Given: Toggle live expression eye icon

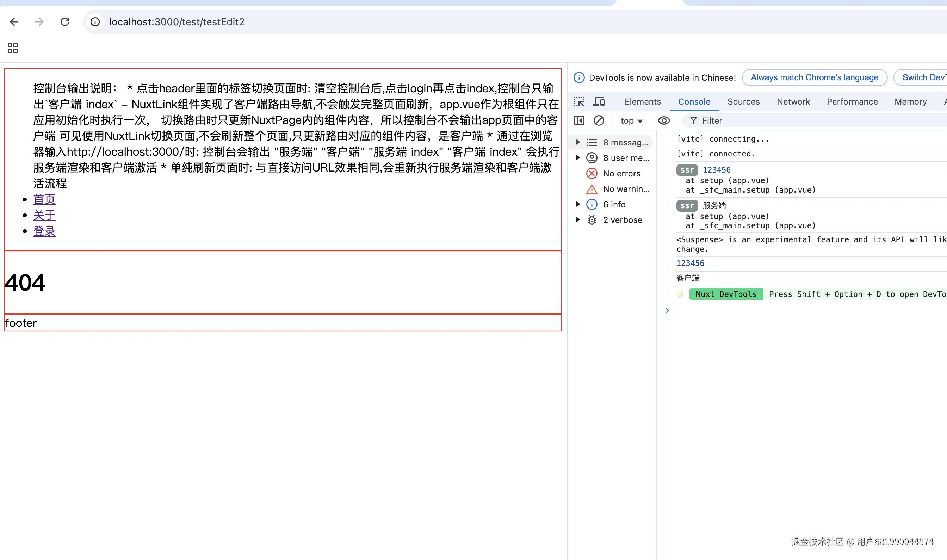Looking at the screenshot, I should (664, 121).
